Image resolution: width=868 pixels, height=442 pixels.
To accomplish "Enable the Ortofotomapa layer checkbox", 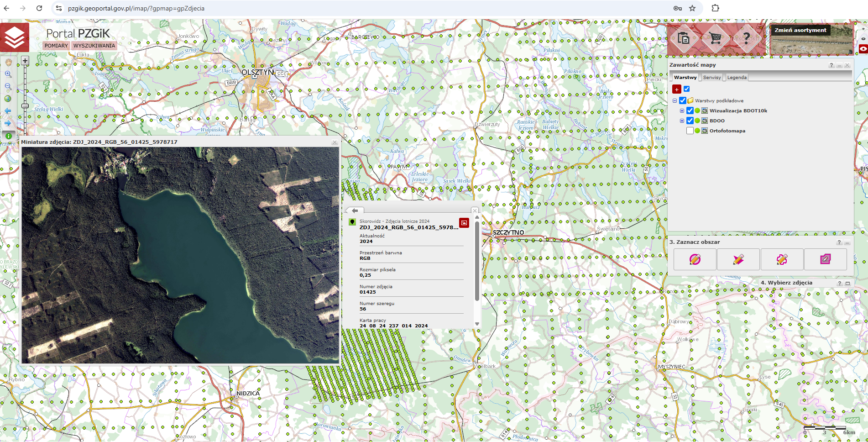I will click(690, 131).
